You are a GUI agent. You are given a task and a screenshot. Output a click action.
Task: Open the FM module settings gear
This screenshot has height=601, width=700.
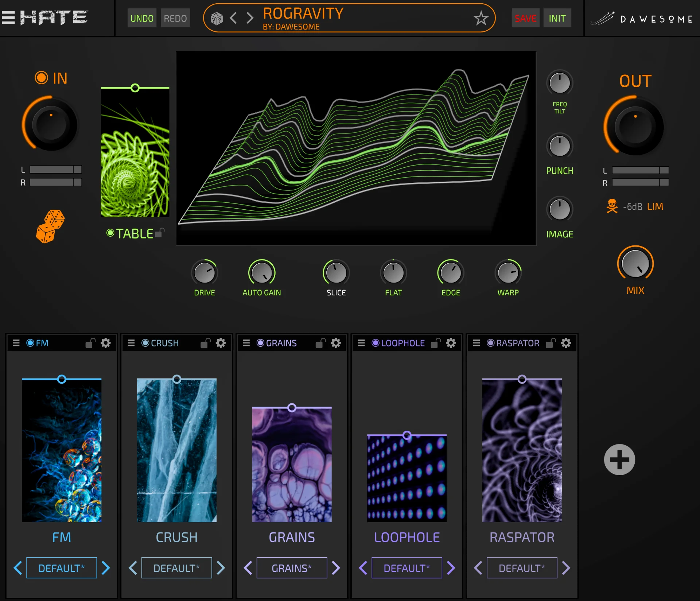[x=106, y=343]
